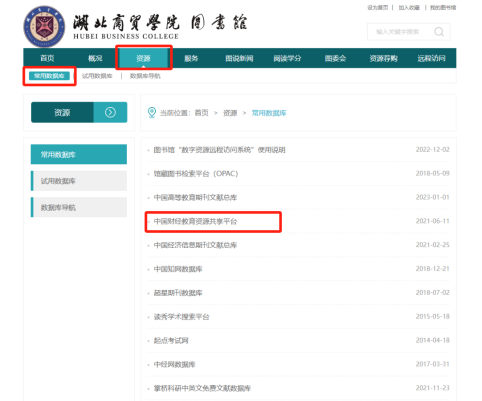
Task: Click the location pin icon before 当前位置
Action: (x=152, y=113)
